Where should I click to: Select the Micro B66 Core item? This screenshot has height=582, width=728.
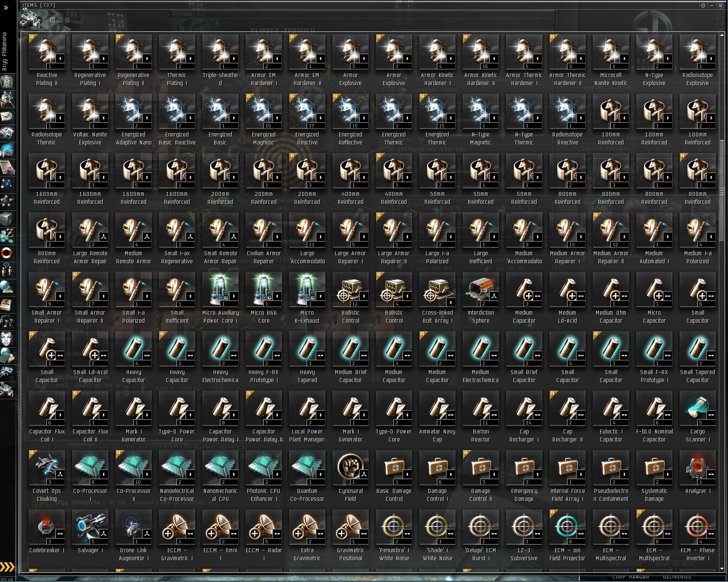264,298
